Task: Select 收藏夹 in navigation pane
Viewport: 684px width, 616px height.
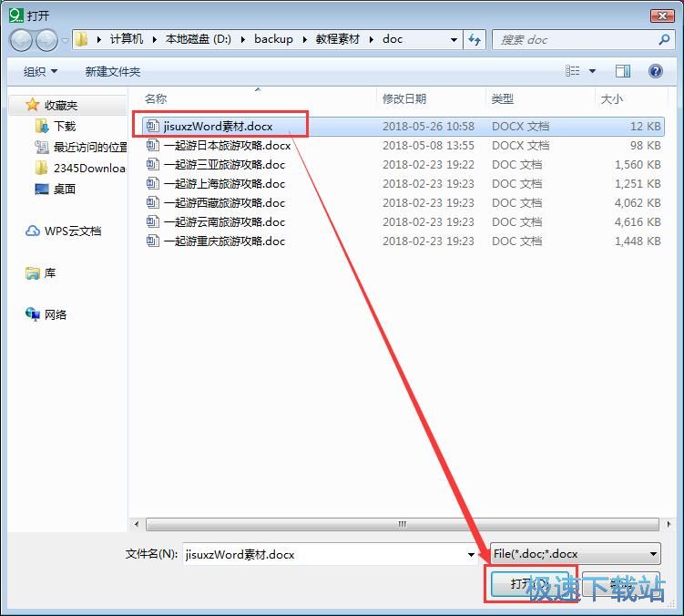Action: 61,105
